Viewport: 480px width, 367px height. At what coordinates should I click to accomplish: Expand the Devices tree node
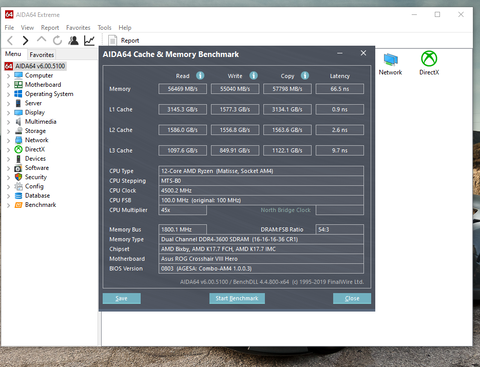9,159
